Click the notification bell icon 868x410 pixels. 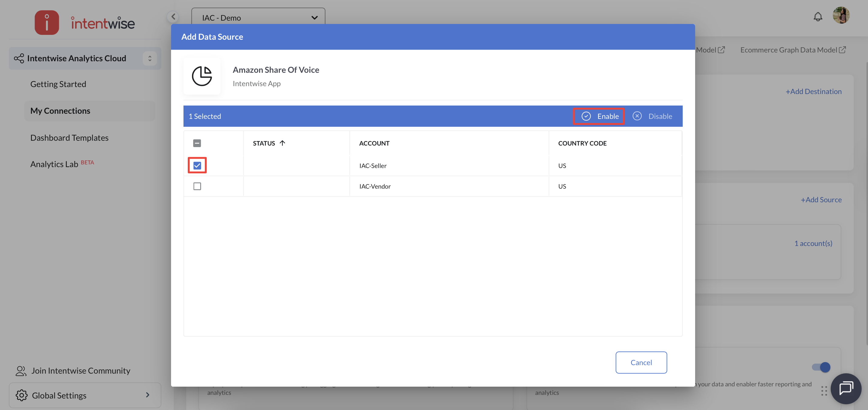818,16
